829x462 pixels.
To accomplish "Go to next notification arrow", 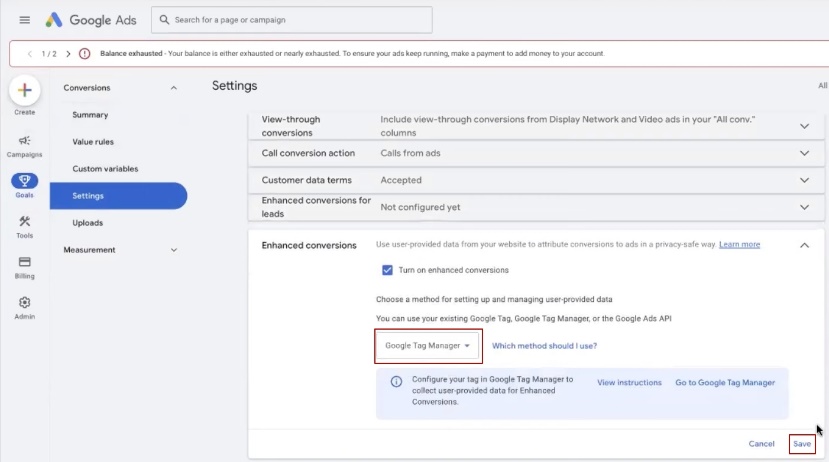I will [68, 54].
